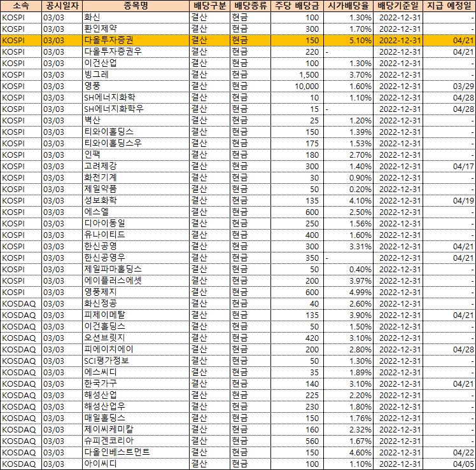
Task: Click the stock name 화천기계
Action: pyautogui.click(x=101, y=177)
